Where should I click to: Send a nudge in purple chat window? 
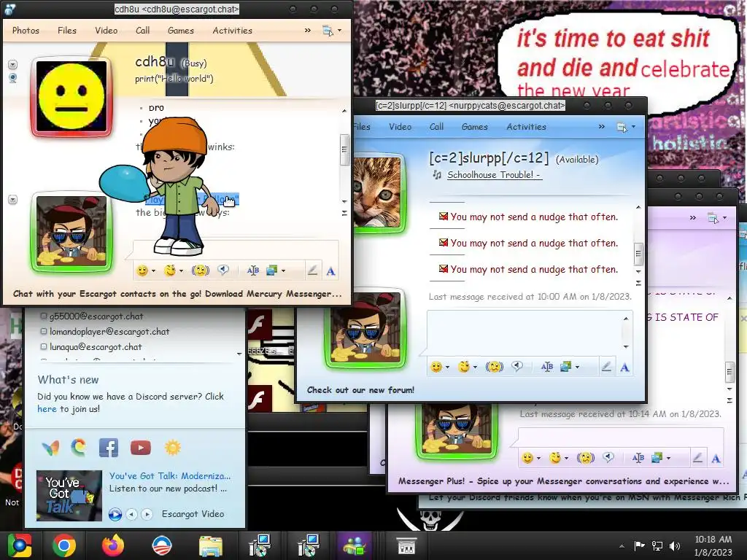click(586, 458)
